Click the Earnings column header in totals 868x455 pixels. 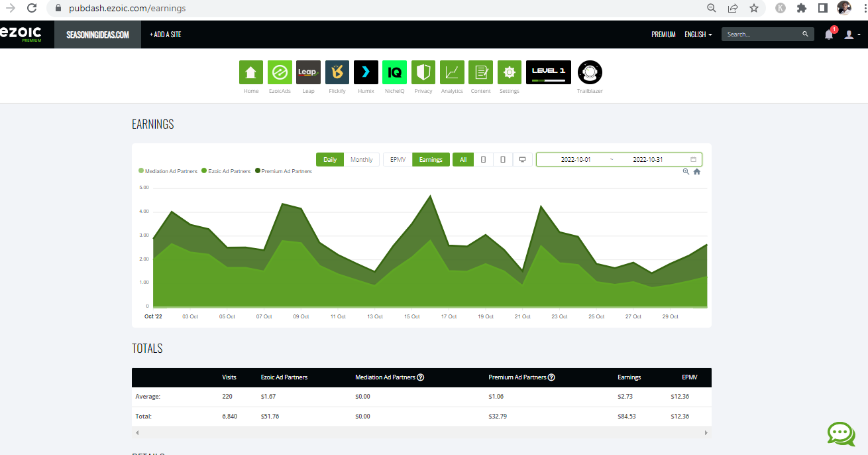(x=629, y=377)
